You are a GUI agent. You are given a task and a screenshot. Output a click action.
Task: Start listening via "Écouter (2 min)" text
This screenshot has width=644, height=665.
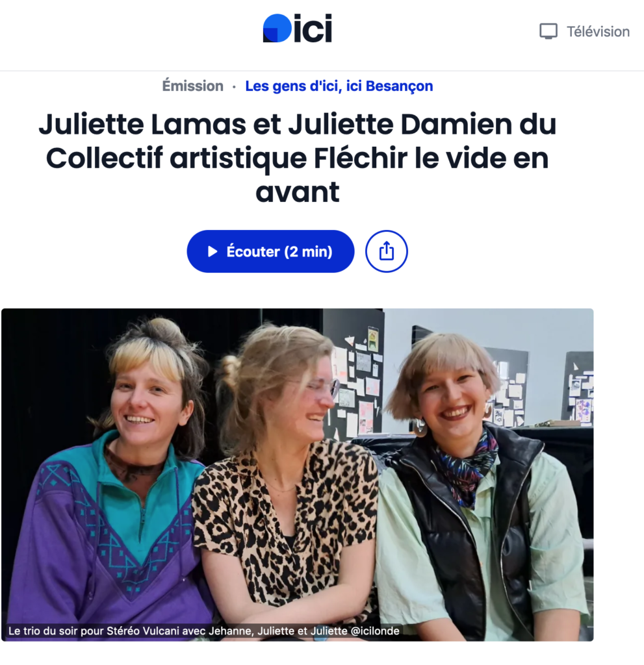(x=279, y=251)
